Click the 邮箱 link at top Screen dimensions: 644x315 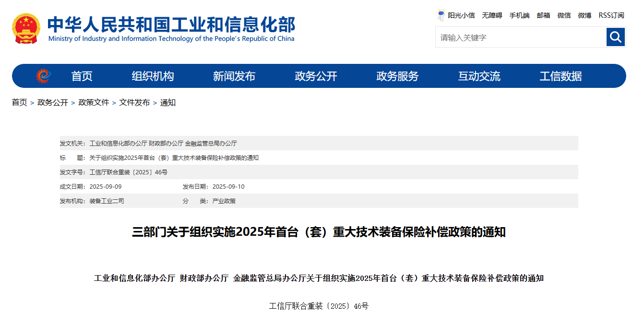(543, 15)
